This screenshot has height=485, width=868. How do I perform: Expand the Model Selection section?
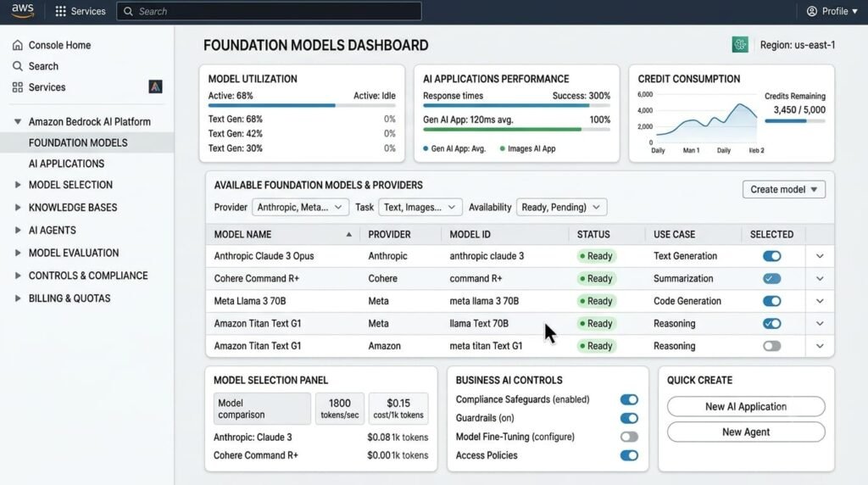tap(18, 184)
